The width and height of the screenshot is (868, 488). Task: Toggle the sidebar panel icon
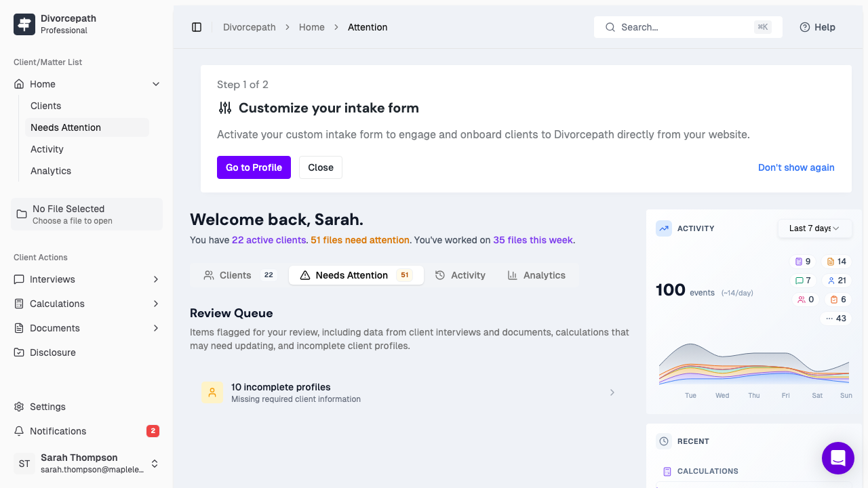197,27
